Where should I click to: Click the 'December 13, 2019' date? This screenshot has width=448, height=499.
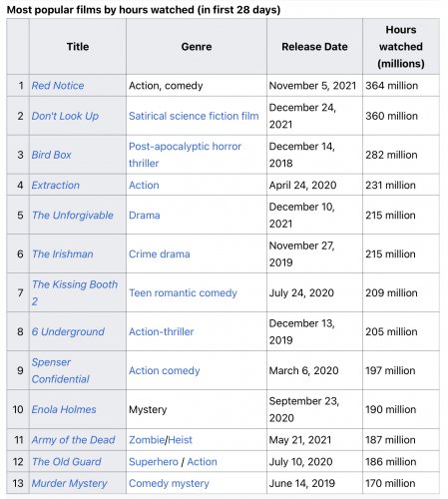(302, 331)
